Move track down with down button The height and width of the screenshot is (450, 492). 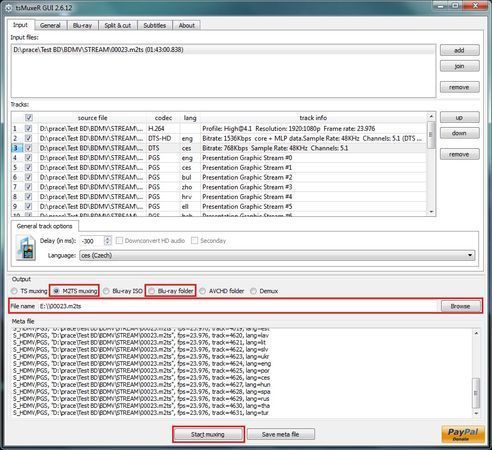click(460, 133)
